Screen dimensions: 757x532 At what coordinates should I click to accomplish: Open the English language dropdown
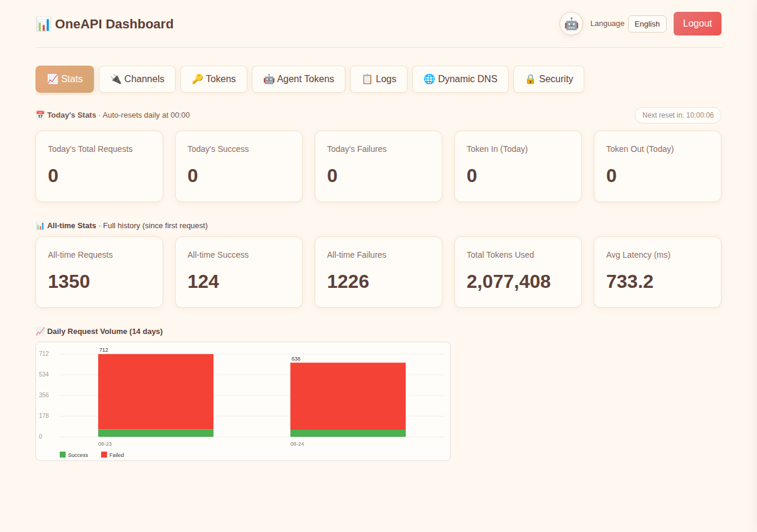coord(647,24)
